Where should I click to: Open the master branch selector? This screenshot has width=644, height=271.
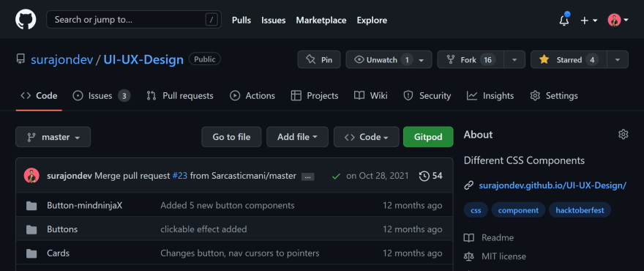click(53, 137)
